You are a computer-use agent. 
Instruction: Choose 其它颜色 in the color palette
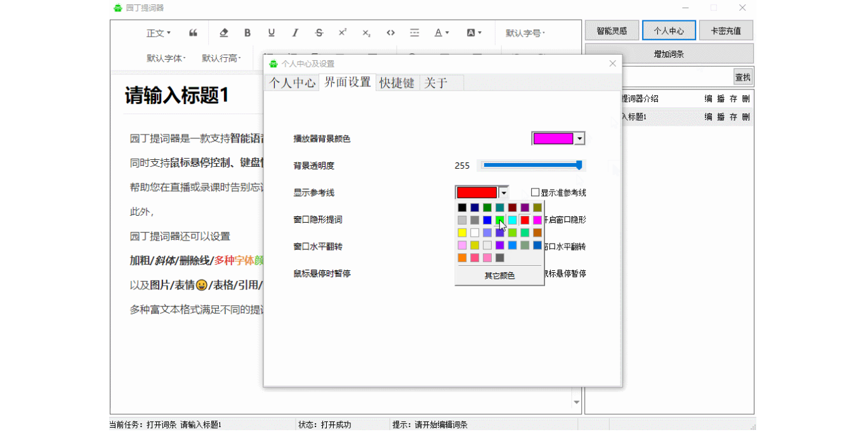click(499, 276)
